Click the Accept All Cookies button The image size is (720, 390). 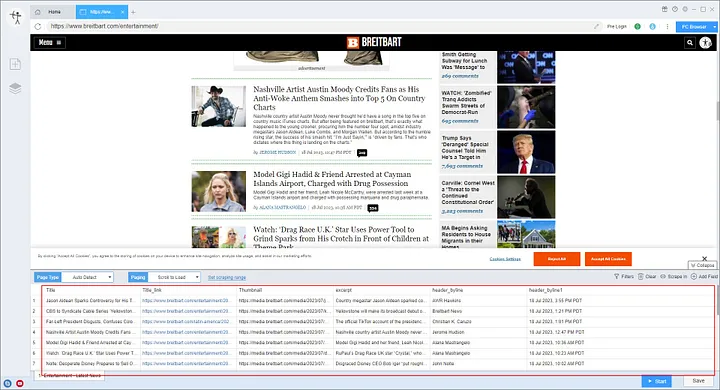(x=608, y=259)
